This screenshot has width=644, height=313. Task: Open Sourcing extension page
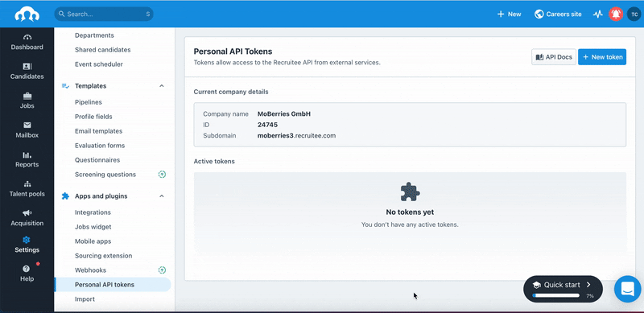pos(104,256)
